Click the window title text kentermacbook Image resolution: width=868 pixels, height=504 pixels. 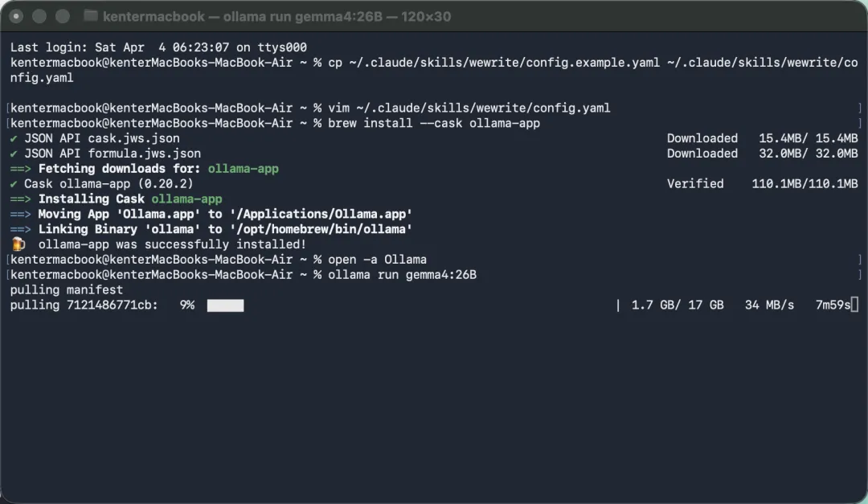coord(154,17)
